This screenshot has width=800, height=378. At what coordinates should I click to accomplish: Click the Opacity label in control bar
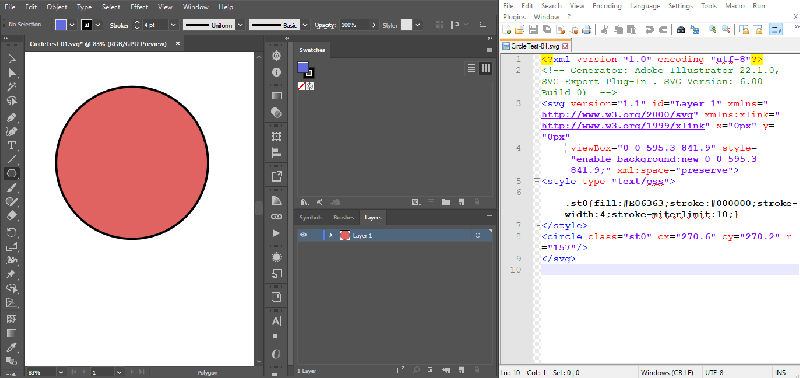[x=325, y=25]
